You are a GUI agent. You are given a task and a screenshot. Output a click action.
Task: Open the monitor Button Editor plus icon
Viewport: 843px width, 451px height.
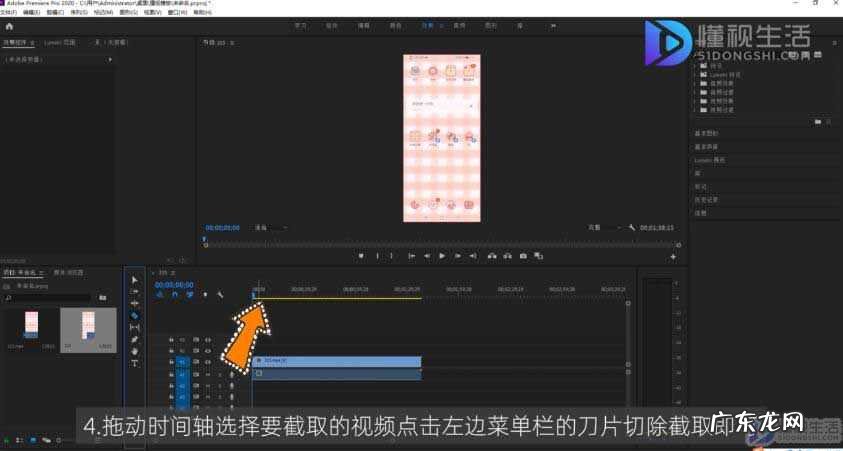pyautogui.click(x=673, y=257)
